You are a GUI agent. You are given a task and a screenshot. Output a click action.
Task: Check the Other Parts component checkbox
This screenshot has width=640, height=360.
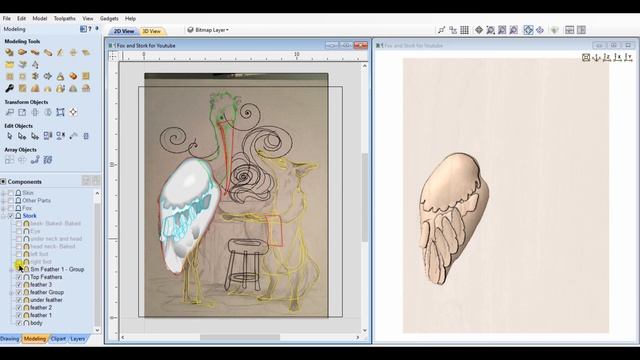pos(11,200)
